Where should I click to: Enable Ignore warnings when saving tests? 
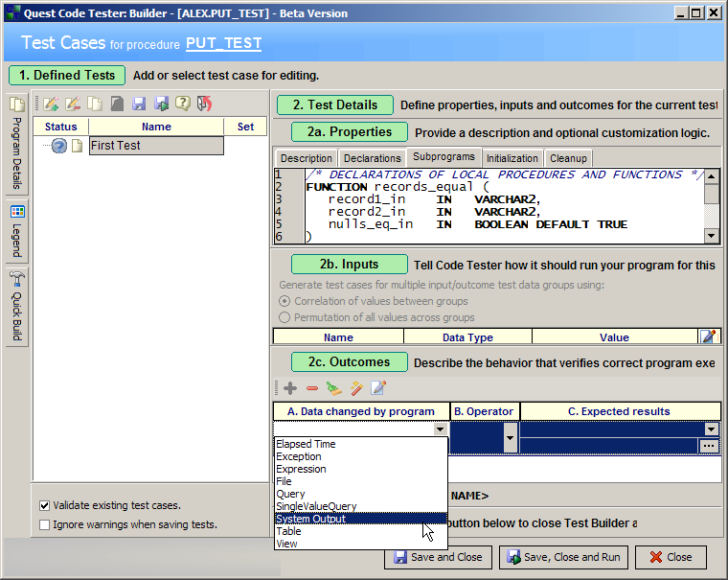click(x=45, y=524)
